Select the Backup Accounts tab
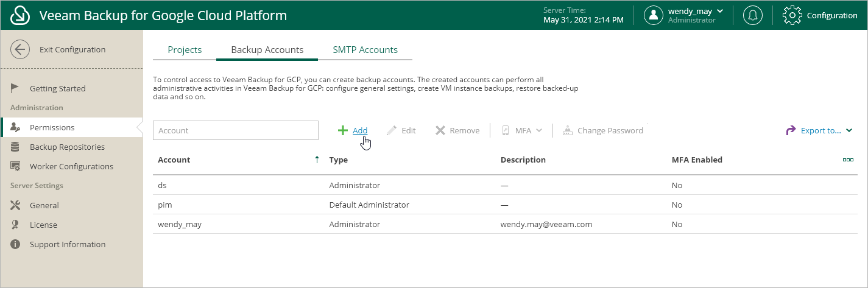 tap(267, 50)
